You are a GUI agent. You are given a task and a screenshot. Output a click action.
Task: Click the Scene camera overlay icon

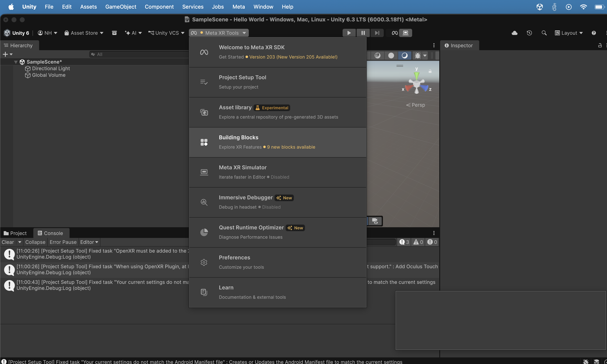click(x=375, y=221)
